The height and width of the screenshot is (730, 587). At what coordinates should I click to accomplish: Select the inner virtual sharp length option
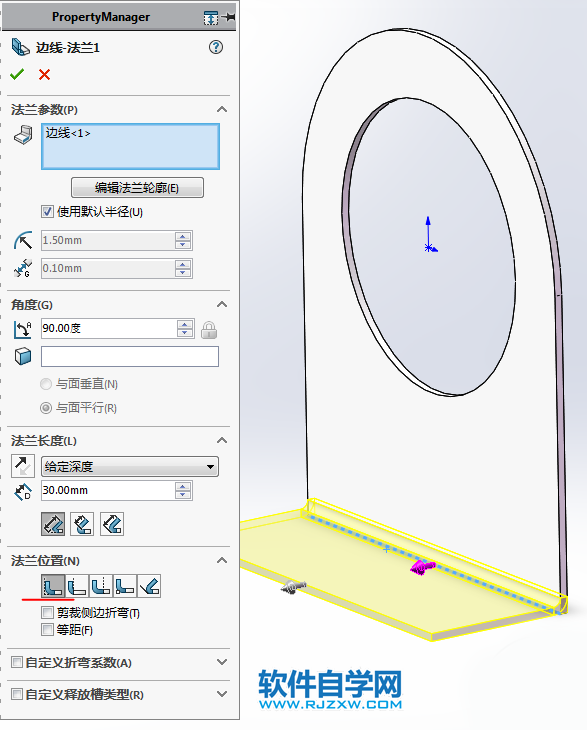pyautogui.click(x=82, y=524)
